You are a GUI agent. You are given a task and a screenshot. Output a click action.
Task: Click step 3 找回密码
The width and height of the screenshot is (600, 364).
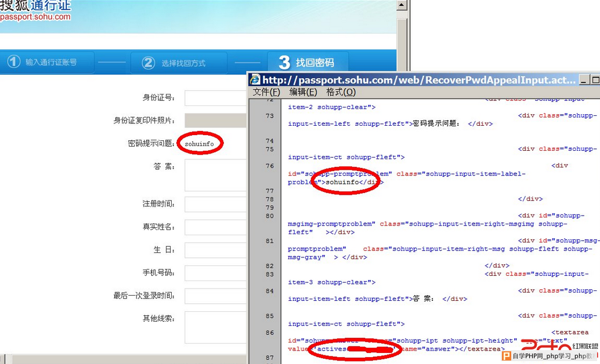(x=308, y=62)
